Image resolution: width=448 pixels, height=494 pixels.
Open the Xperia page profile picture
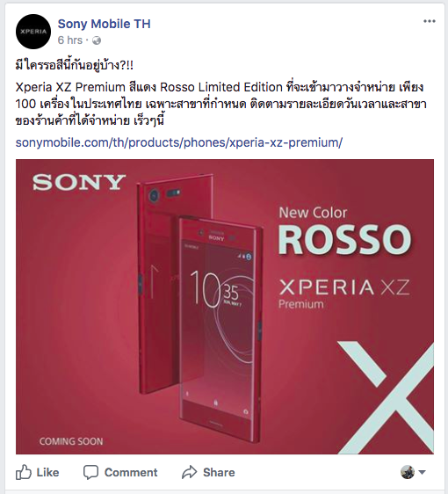pos(33,32)
